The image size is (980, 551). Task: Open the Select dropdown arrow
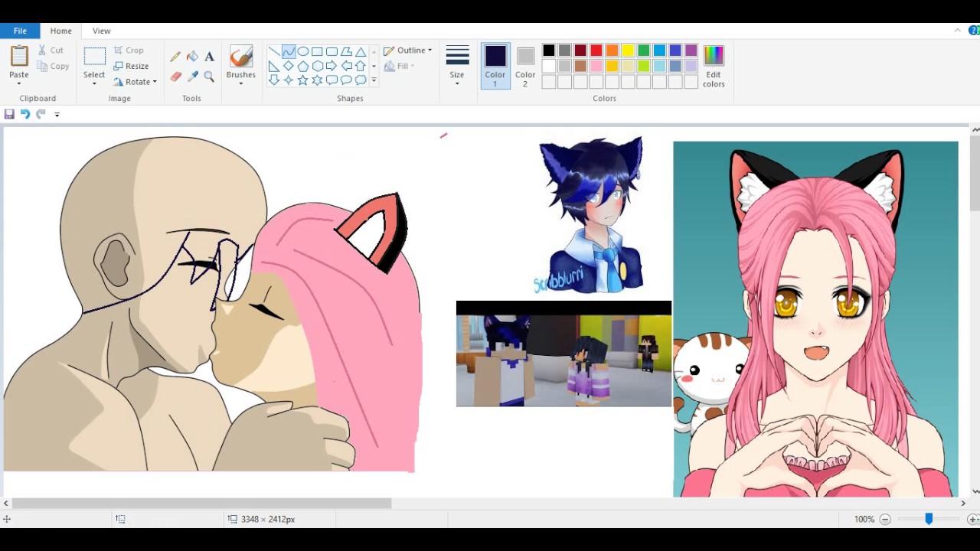pos(94,83)
